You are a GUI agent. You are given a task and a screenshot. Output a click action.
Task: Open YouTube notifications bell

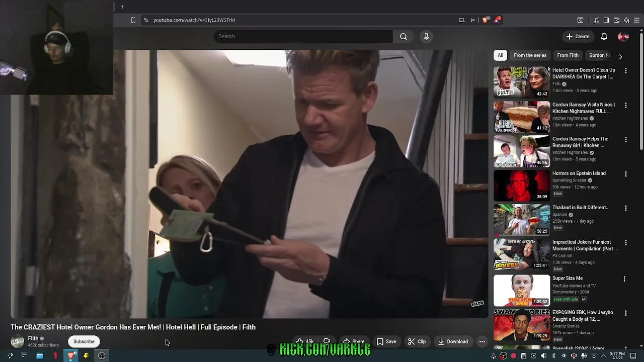(604, 36)
